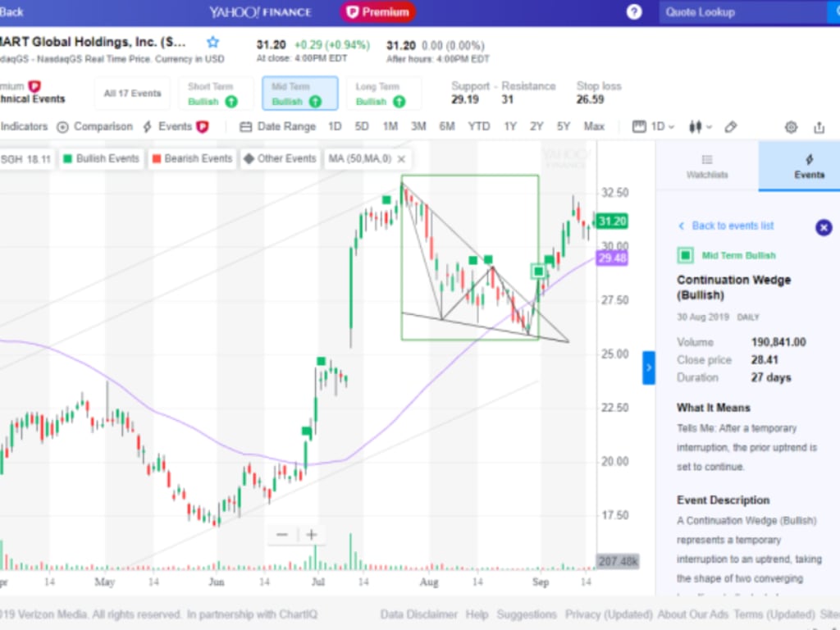Click the highlighted bullish event marker
This screenshot has height=630, width=840.
point(538,272)
